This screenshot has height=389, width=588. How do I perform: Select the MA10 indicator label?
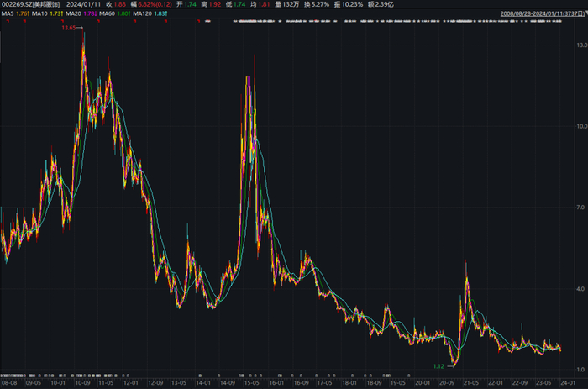coord(39,13)
